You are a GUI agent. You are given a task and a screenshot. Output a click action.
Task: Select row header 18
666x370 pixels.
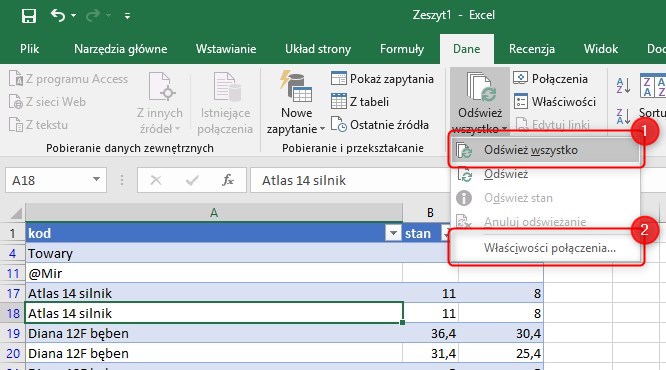click(x=13, y=314)
